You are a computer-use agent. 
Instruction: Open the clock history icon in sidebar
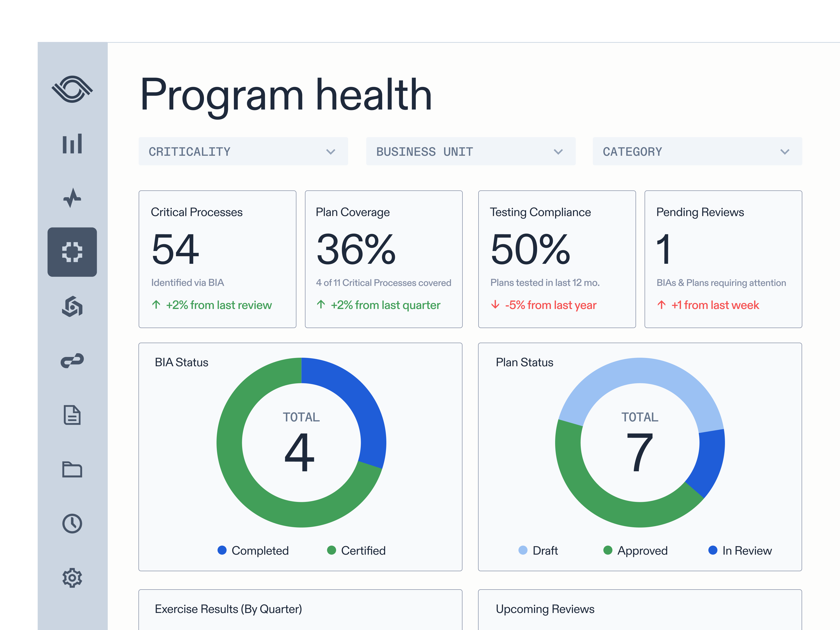point(72,524)
